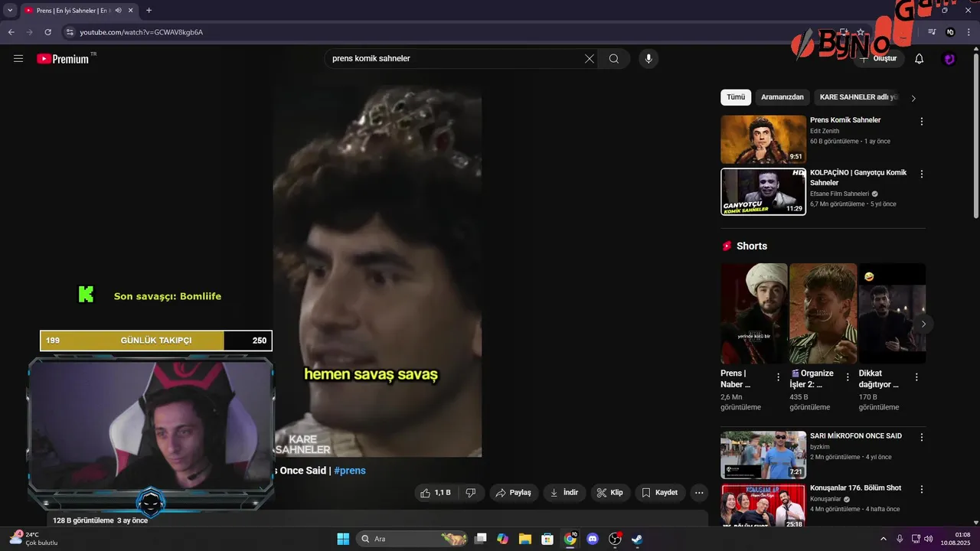Open Task View on taskbar
980x551 pixels.
481,539
